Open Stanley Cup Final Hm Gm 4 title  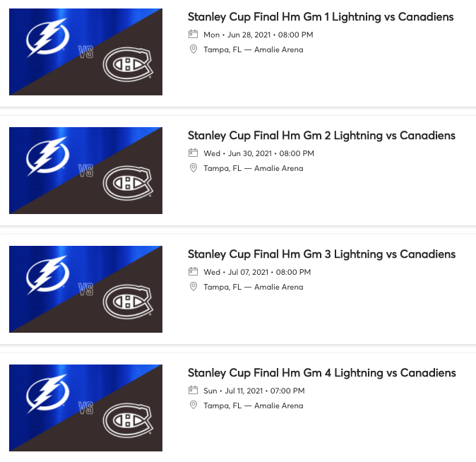[321, 373]
